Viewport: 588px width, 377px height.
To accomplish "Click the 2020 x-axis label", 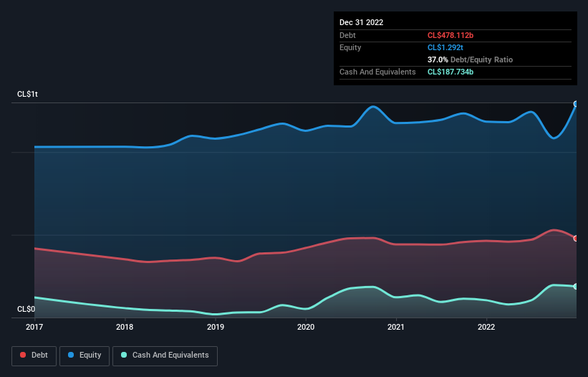I will (x=306, y=327).
